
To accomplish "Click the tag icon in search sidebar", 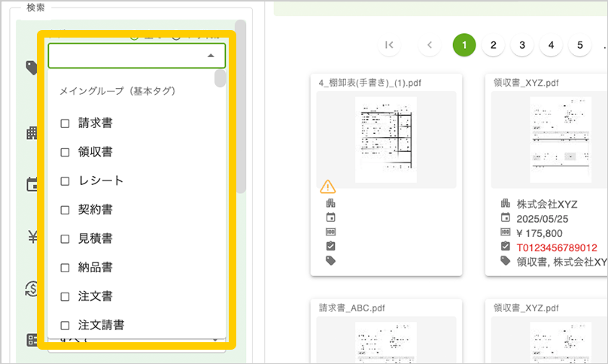I will 32,68.
